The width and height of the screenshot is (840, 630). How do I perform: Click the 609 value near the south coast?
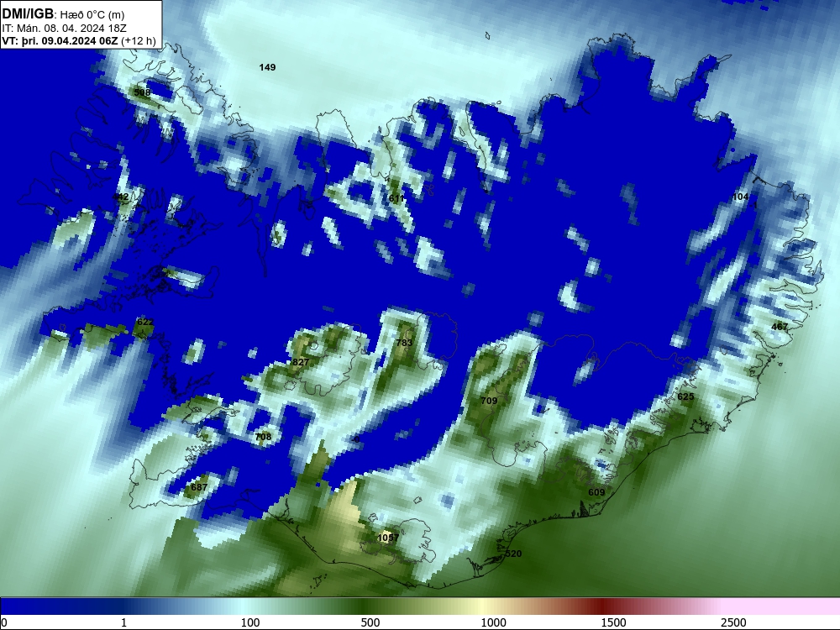tap(596, 492)
